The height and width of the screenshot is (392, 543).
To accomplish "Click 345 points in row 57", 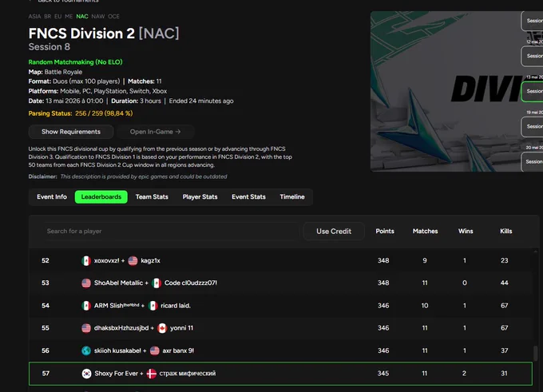I will 383,374.
